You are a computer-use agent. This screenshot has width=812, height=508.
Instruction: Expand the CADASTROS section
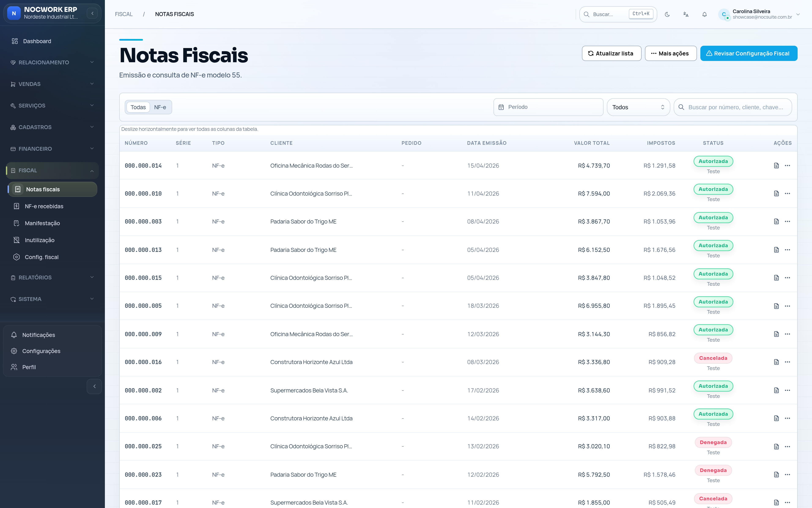click(52, 127)
